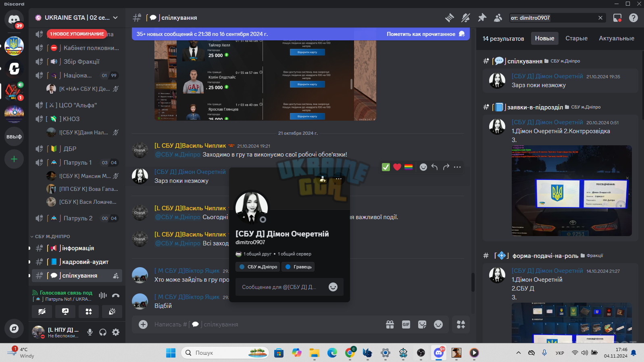
Task: Open the Threads icon in the channel header
Action: click(x=450, y=18)
